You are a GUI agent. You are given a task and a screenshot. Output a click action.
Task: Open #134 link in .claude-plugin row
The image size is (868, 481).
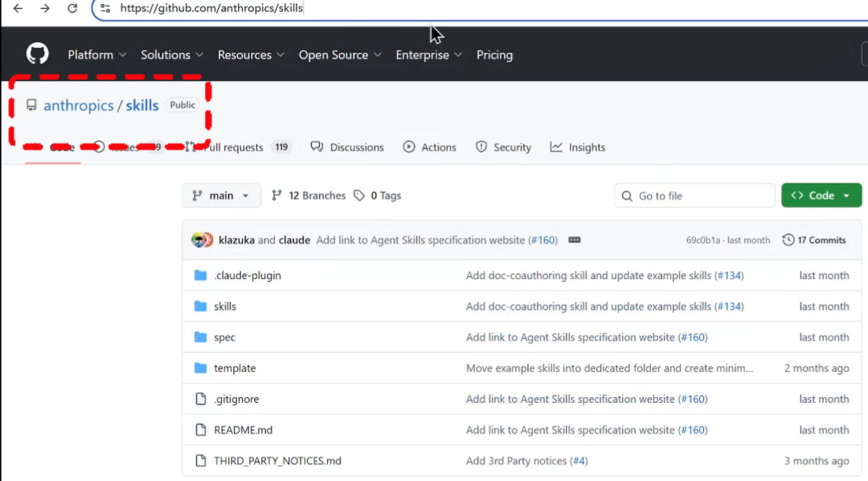(729, 275)
